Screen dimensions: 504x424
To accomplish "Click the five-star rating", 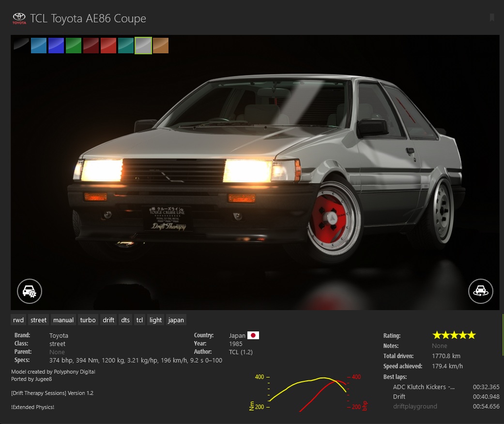I will [x=454, y=335].
